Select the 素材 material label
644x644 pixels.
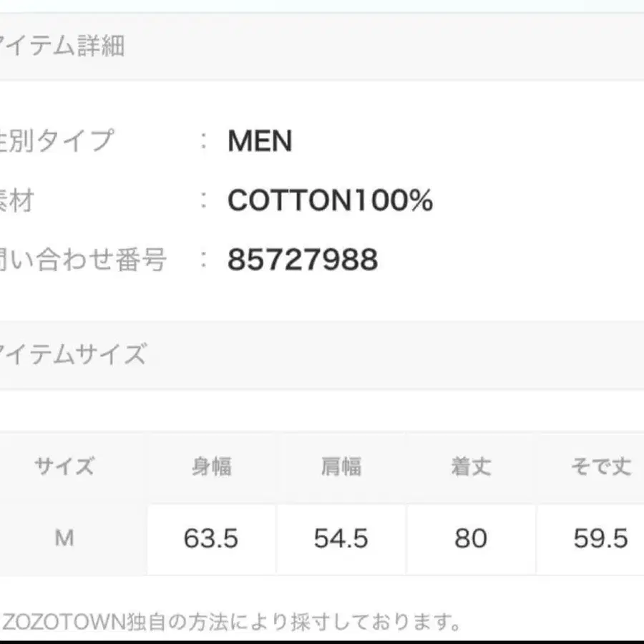[x=17, y=201]
